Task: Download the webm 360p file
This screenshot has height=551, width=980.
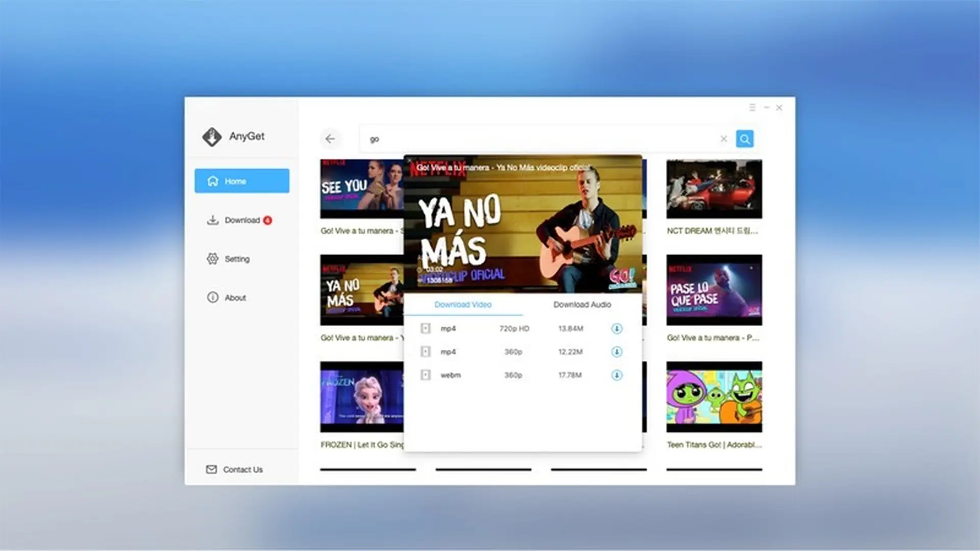Action: pyautogui.click(x=616, y=375)
